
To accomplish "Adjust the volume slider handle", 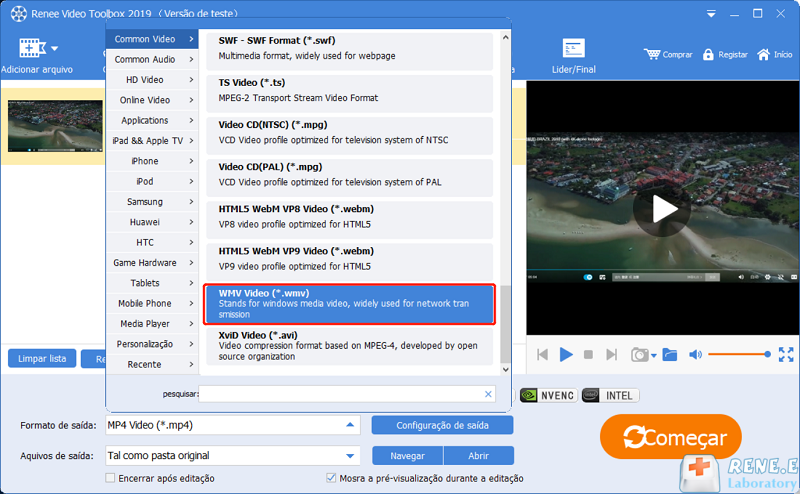I will click(x=767, y=354).
